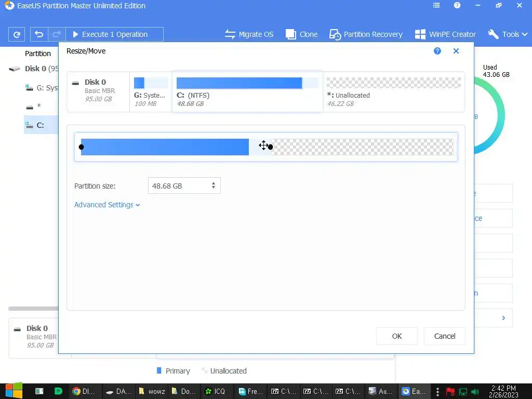Increase partition size with up arrow
Viewport: 532px width, 399px height.
tap(214, 183)
